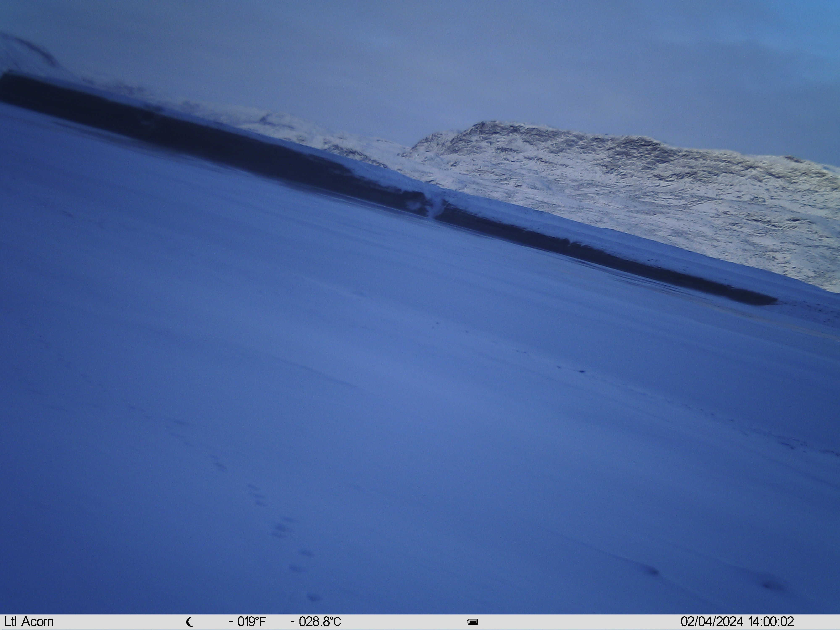This screenshot has width=840, height=630.
Task: Select the 14:00:02 time stamp
Action: pyautogui.click(x=771, y=622)
